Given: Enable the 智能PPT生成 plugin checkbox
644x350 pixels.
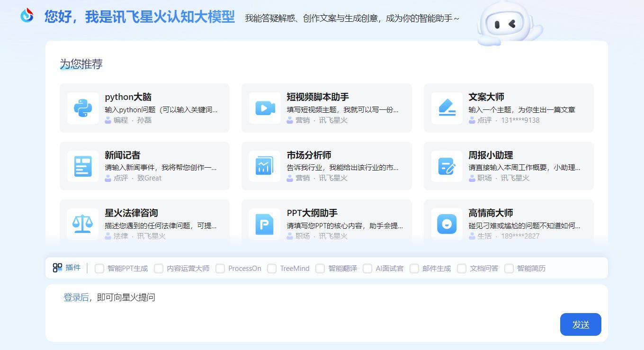Looking at the screenshot, I should tap(99, 269).
